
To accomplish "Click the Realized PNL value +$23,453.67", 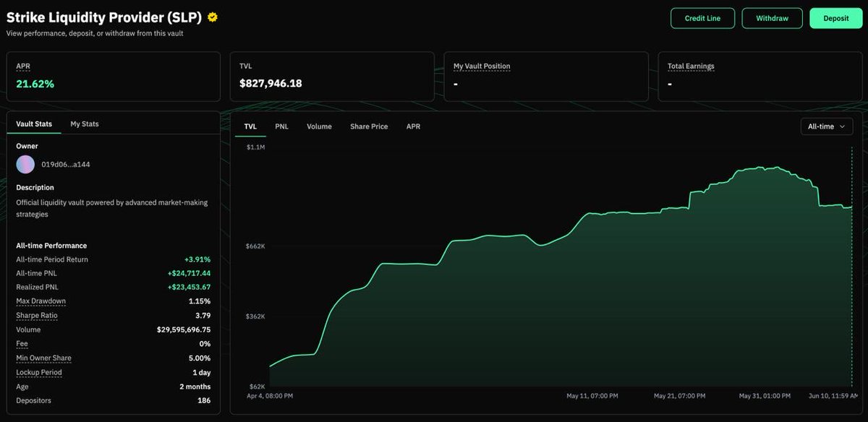I will (187, 287).
